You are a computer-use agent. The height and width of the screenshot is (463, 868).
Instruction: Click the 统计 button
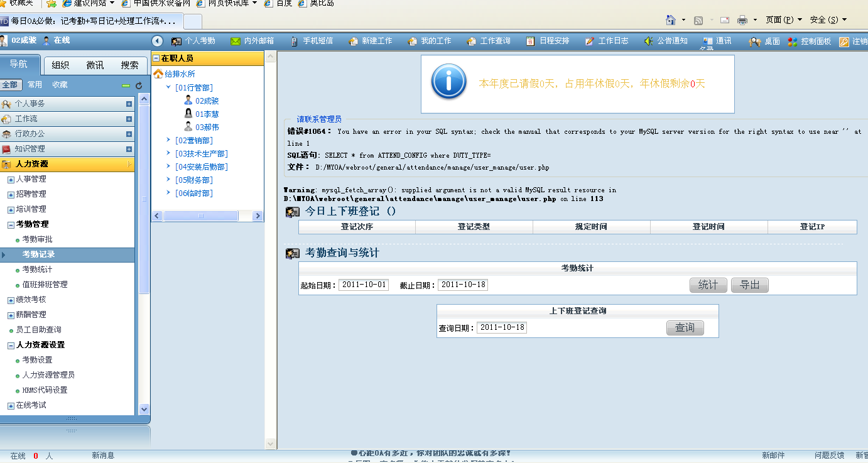tap(708, 285)
